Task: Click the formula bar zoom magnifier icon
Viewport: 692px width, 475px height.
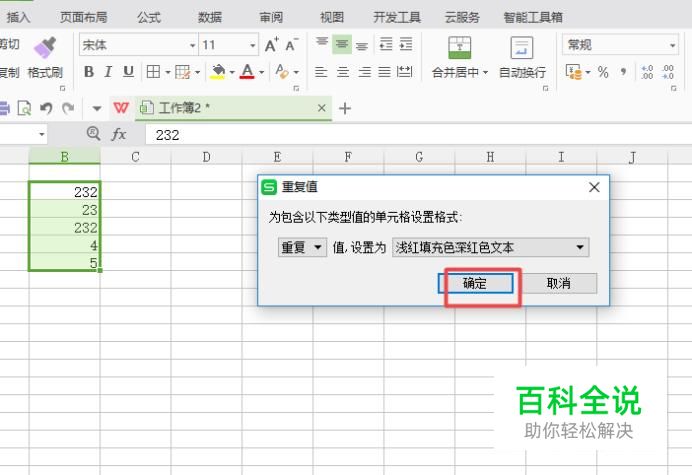Action: point(93,133)
